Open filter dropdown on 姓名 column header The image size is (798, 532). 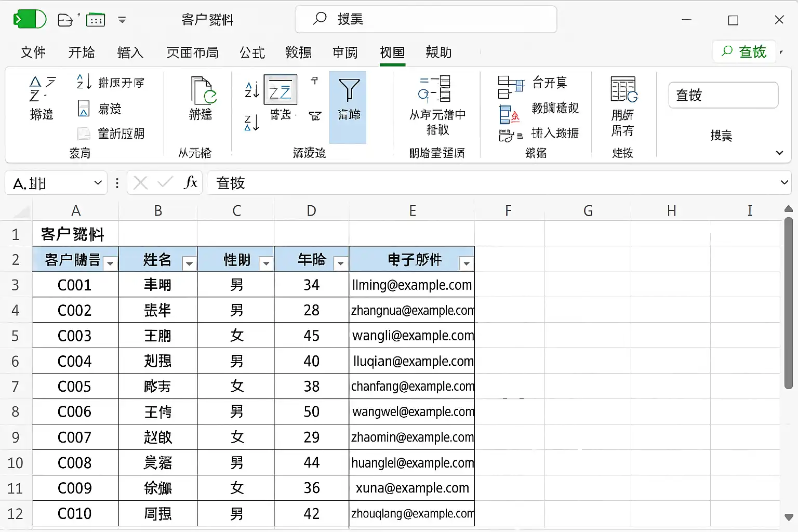click(189, 264)
